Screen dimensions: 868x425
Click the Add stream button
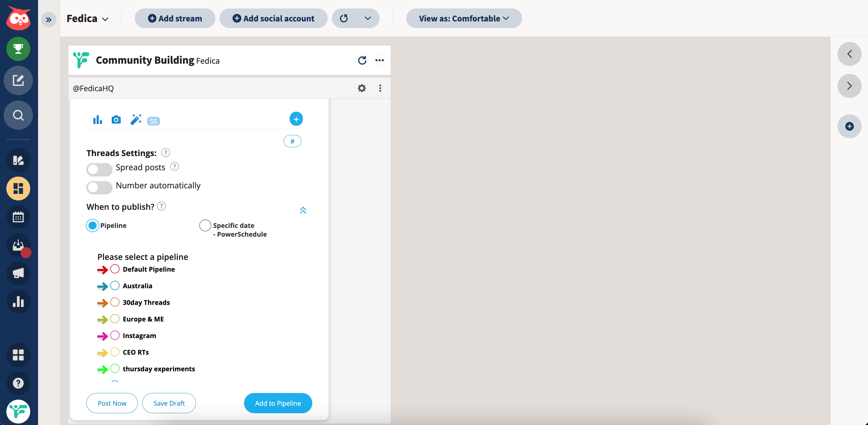point(175,18)
